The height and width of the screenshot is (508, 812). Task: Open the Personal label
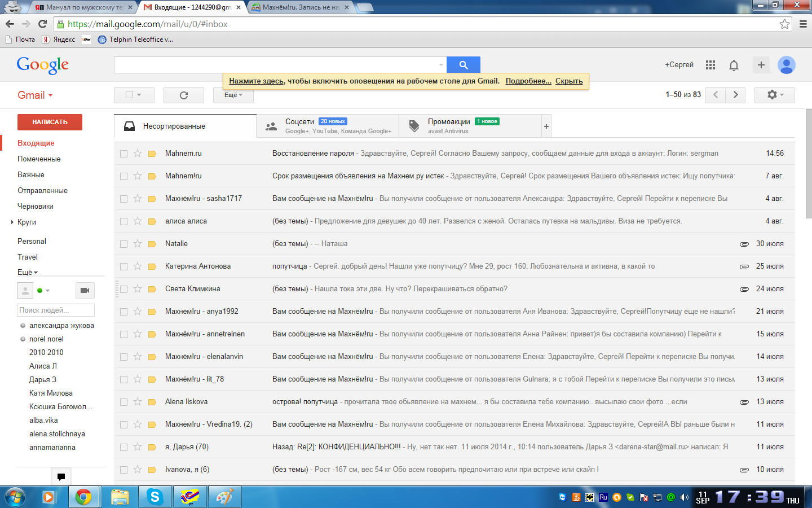(x=32, y=242)
